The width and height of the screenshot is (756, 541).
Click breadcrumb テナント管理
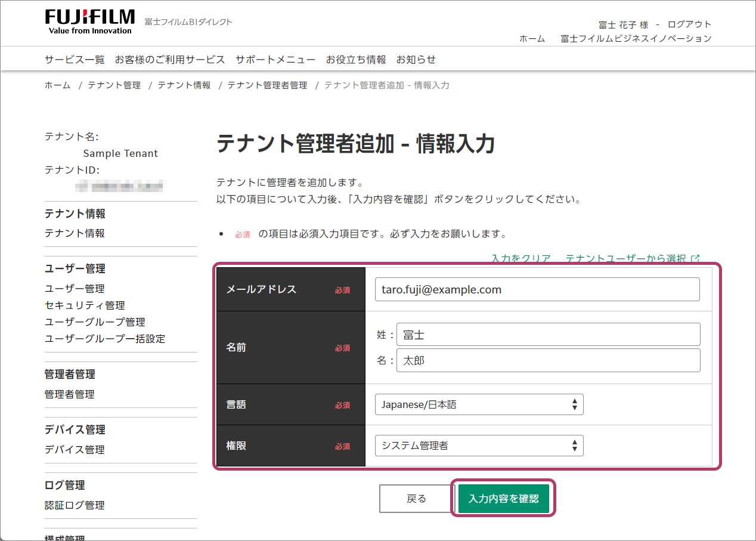coord(114,85)
